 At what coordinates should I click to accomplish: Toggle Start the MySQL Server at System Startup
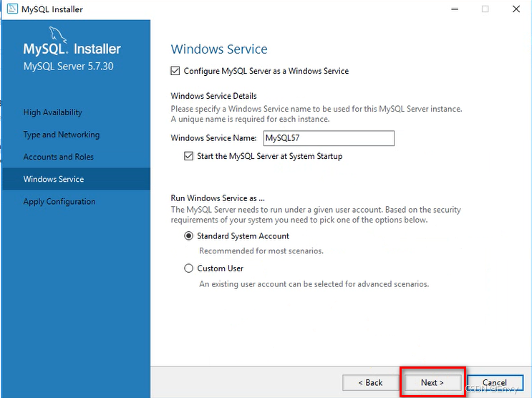click(188, 156)
